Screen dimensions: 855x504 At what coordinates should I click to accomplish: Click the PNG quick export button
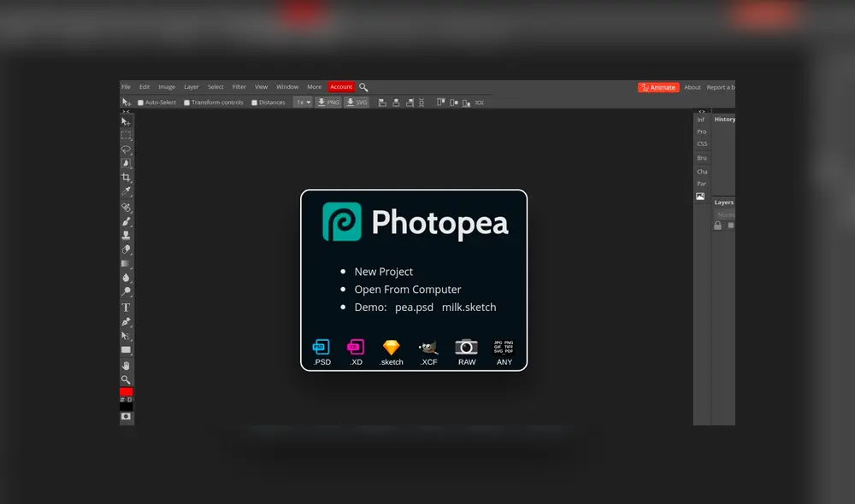tap(327, 102)
